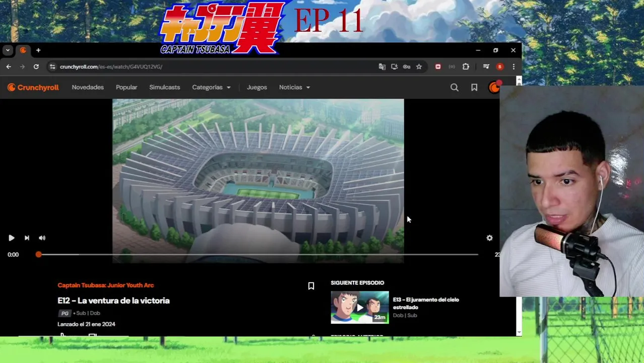The image size is (644, 363).
Task: Click SIGUIENTE EPISODIO heading
Action: coord(357,283)
